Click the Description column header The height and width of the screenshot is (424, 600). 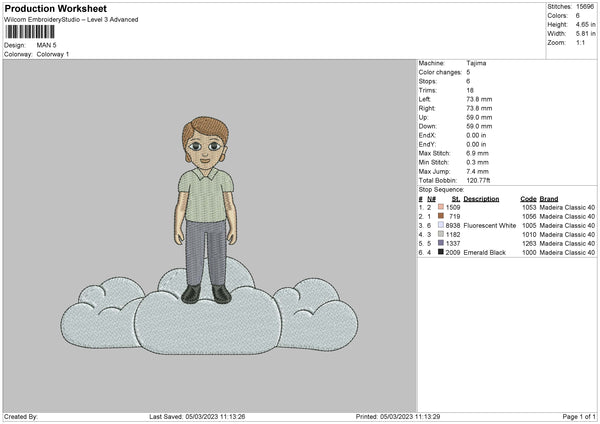coord(481,198)
